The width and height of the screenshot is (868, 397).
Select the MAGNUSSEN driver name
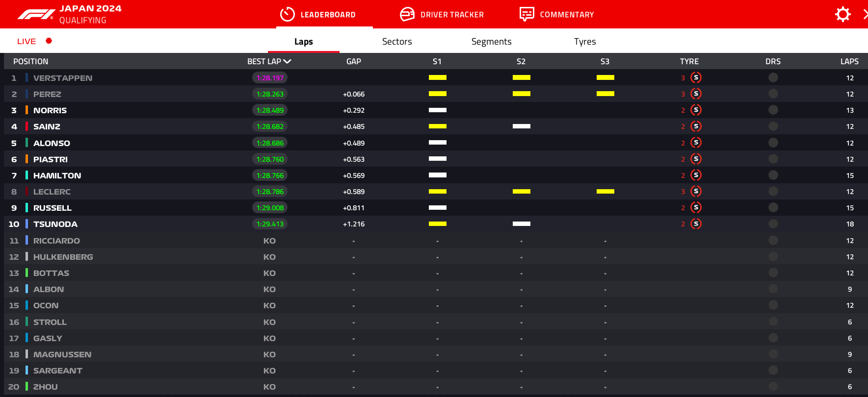62,354
